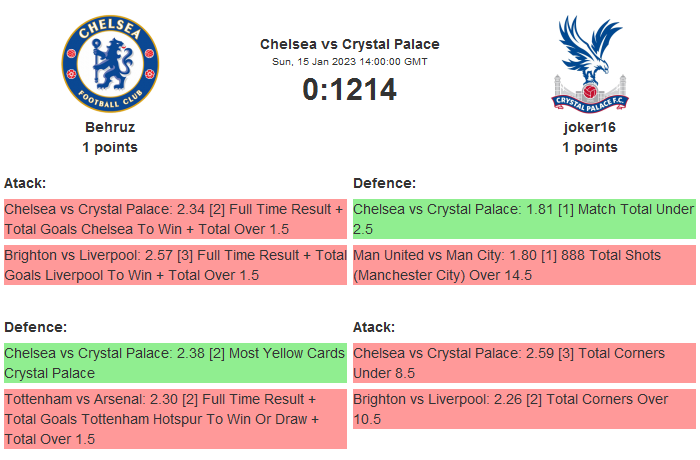
Task: Select the Total Corners Under 8.5 bet
Action: pyautogui.click(x=523, y=363)
